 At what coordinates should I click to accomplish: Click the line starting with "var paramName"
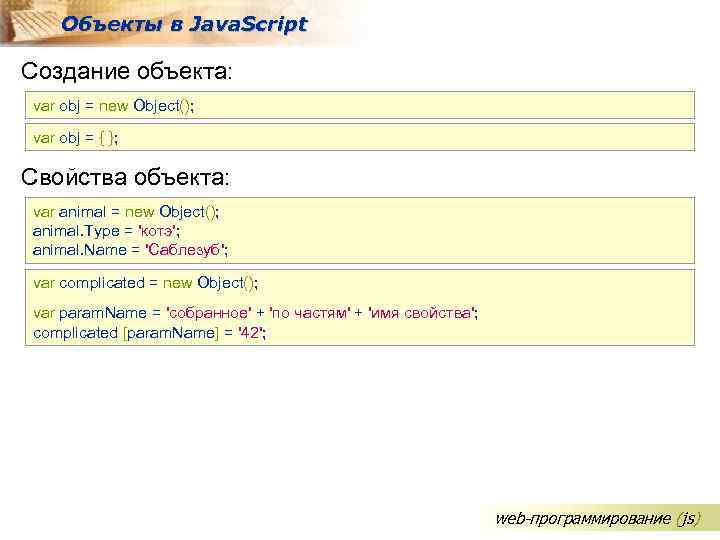click(255, 314)
